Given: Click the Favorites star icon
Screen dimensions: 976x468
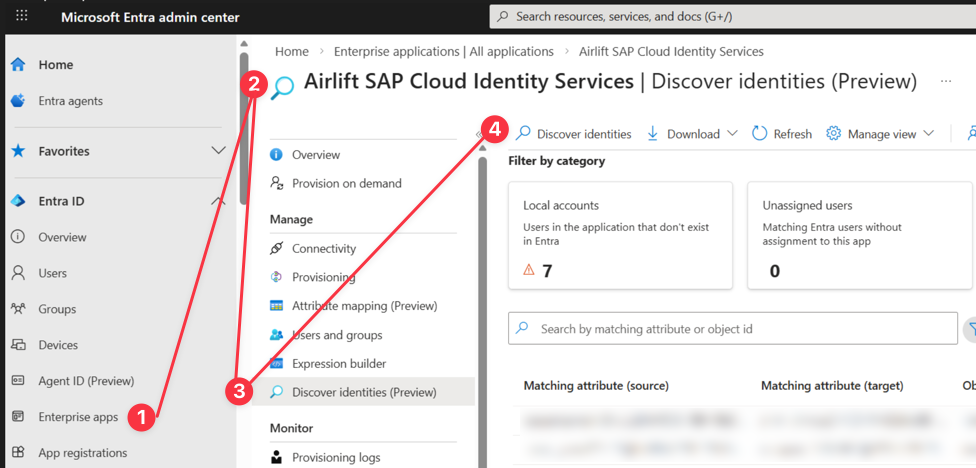Looking at the screenshot, I should pyautogui.click(x=18, y=151).
